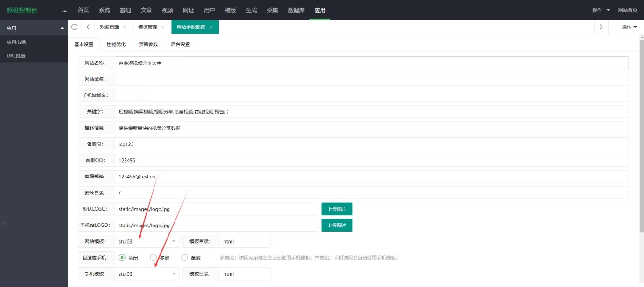644x287 pixels.
Task: Open the top-right 操作 dropdown in header
Action: 601,10
